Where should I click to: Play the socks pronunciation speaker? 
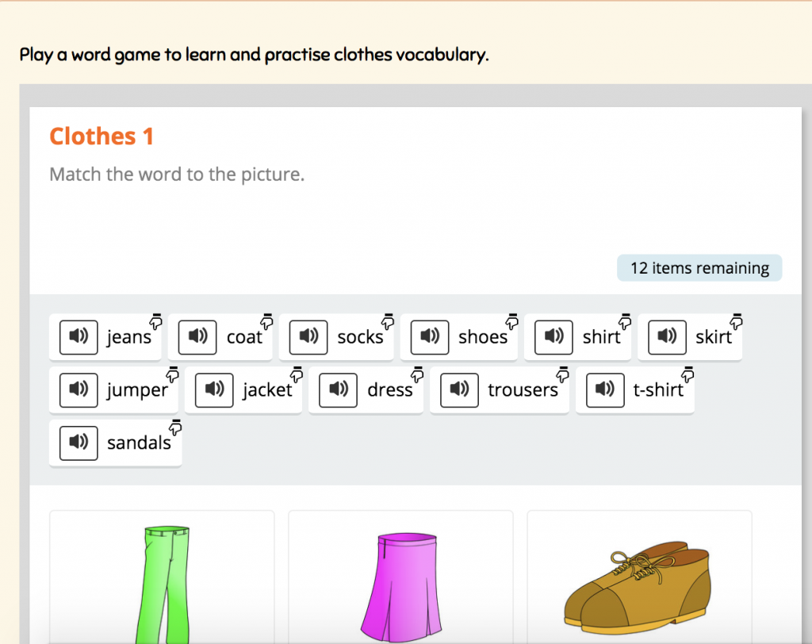(308, 337)
